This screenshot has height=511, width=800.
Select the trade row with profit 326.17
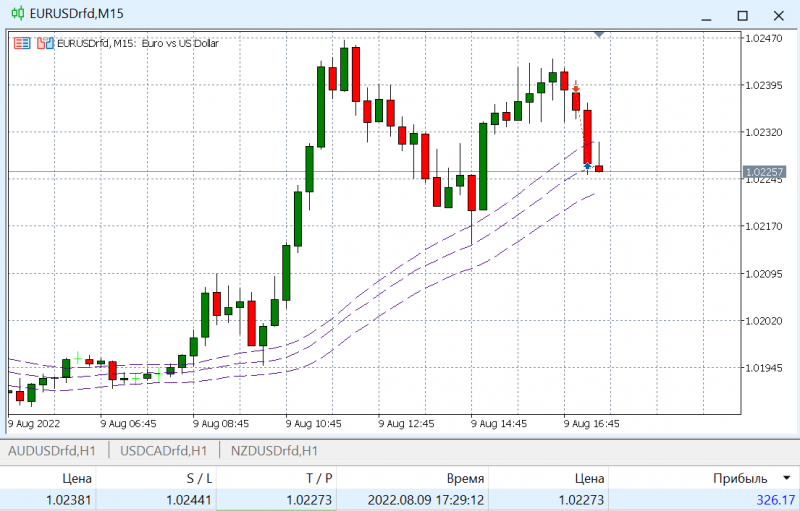(x=400, y=500)
